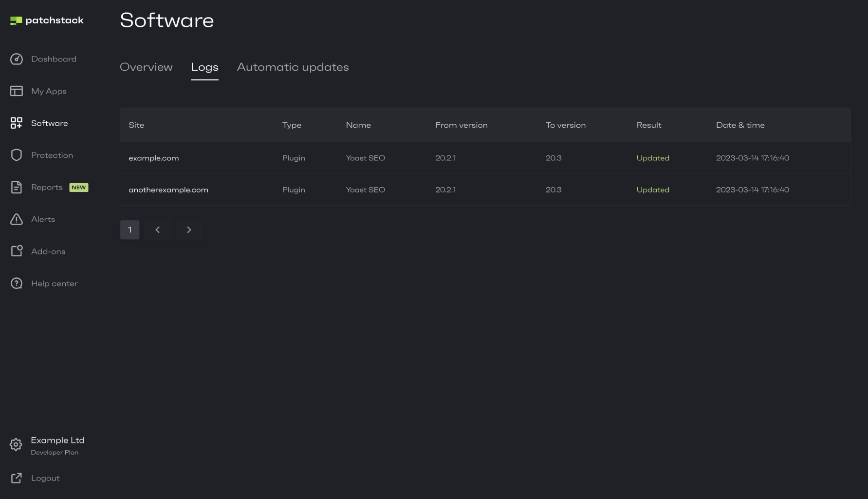Open the anotherexample.com site row
This screenshot has width=868, height=499.
(485, 190)
